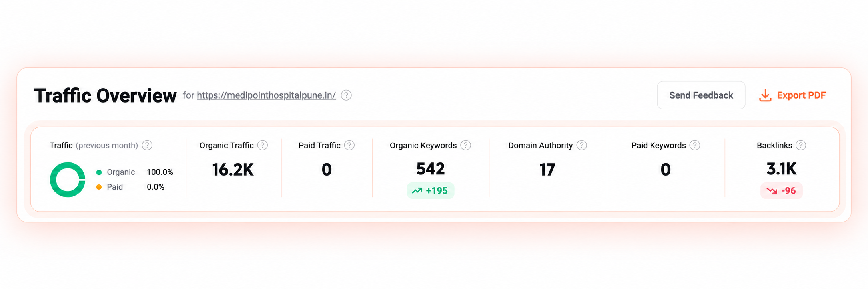
Task: Click the Organic Traffic help icon
Action: point(263,145)
